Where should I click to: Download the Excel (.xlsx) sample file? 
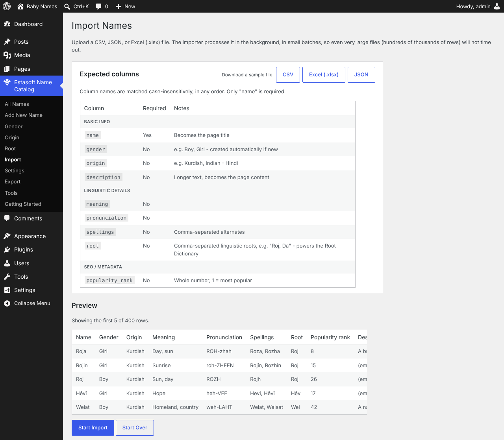[x=324, y=75]
